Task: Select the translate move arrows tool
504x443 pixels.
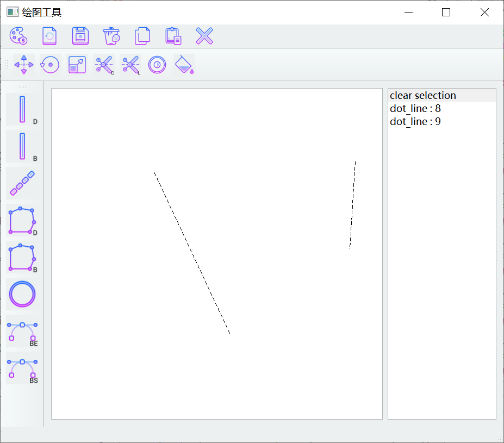Action: (24, 65)
